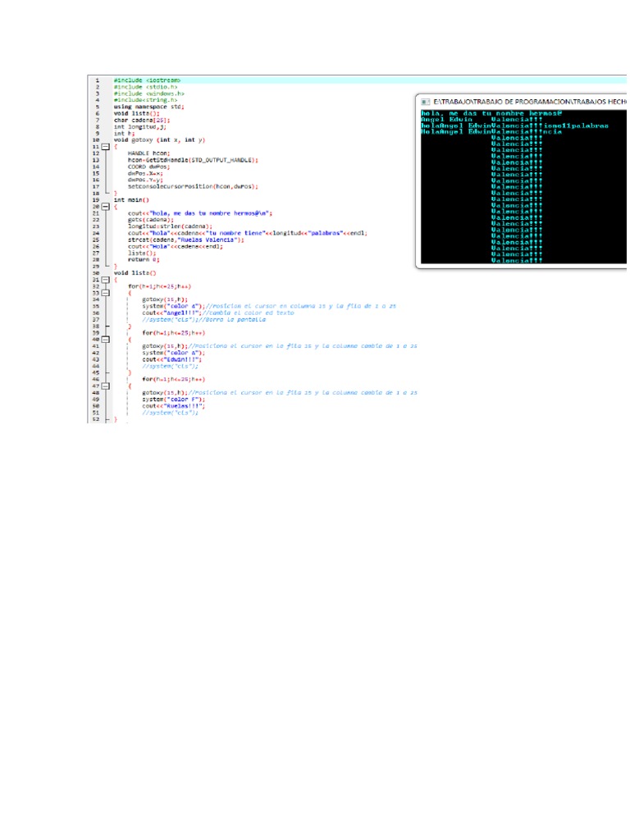Fold the second for loop at line 40

(105, 339)
